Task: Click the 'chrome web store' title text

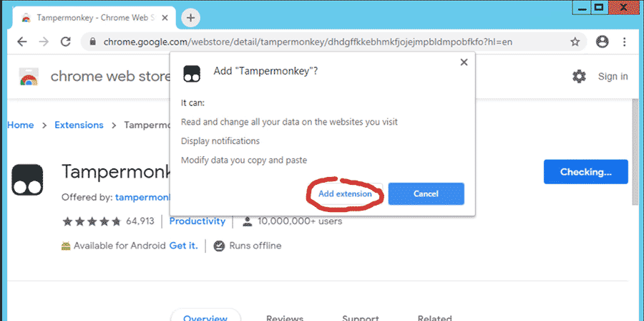Action: click(110, 77)
